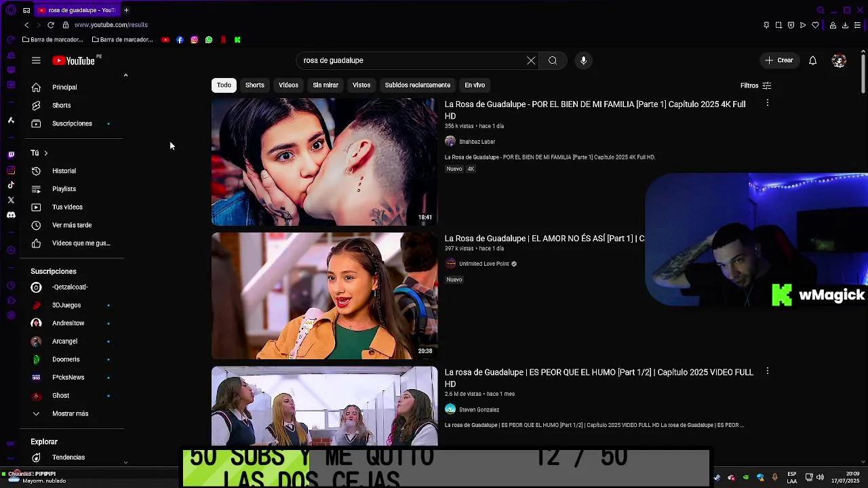Select the Shorts filter chip

pyautogui.click(x=255, y=85)
